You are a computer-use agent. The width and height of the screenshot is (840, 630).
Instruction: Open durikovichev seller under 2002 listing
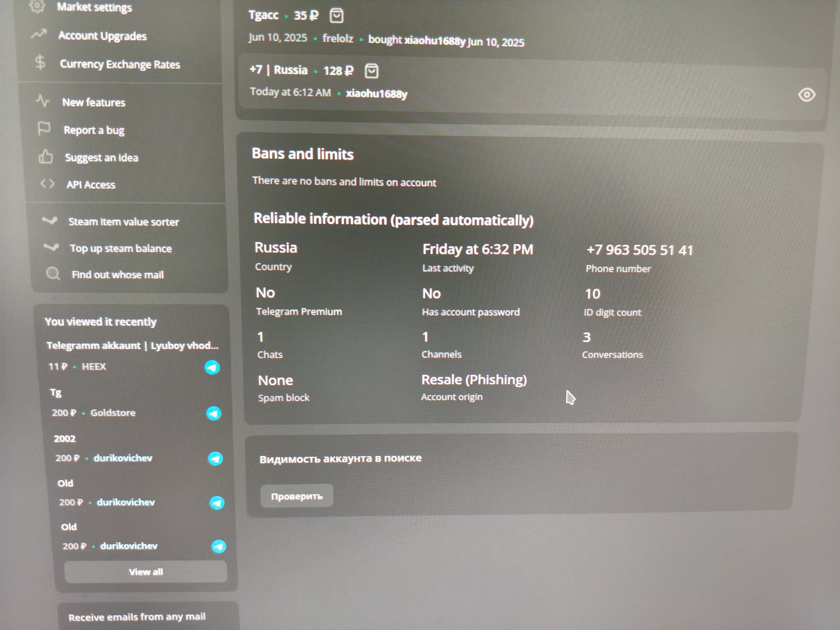[123, 458]
